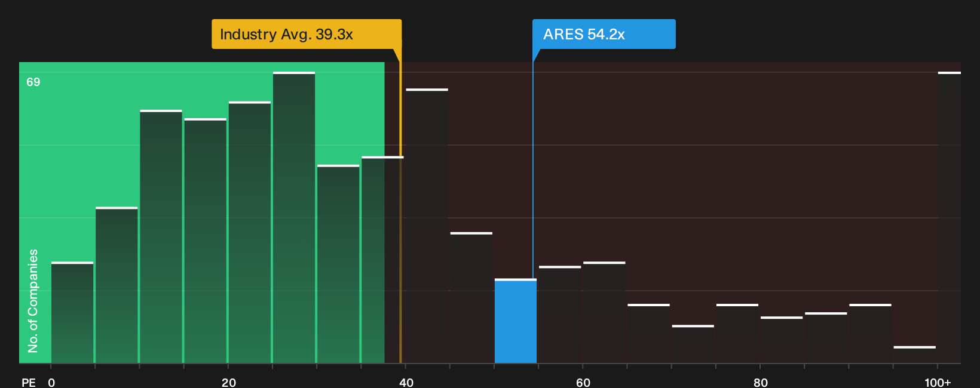Click the x-axis label 60
Screen dimensions: 980x388
click(583, 382)
